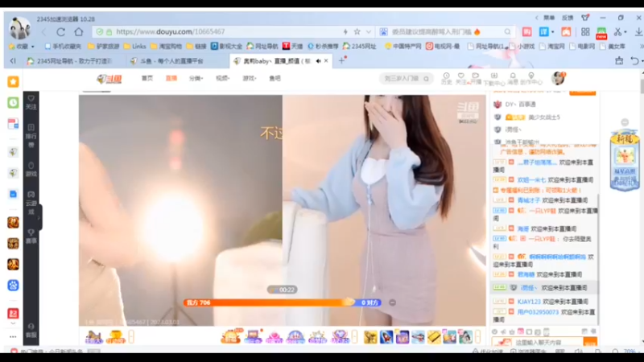Close the active Douyu stream tab
The width and height of the screenshot is (644, 362).
pos(326,61)
